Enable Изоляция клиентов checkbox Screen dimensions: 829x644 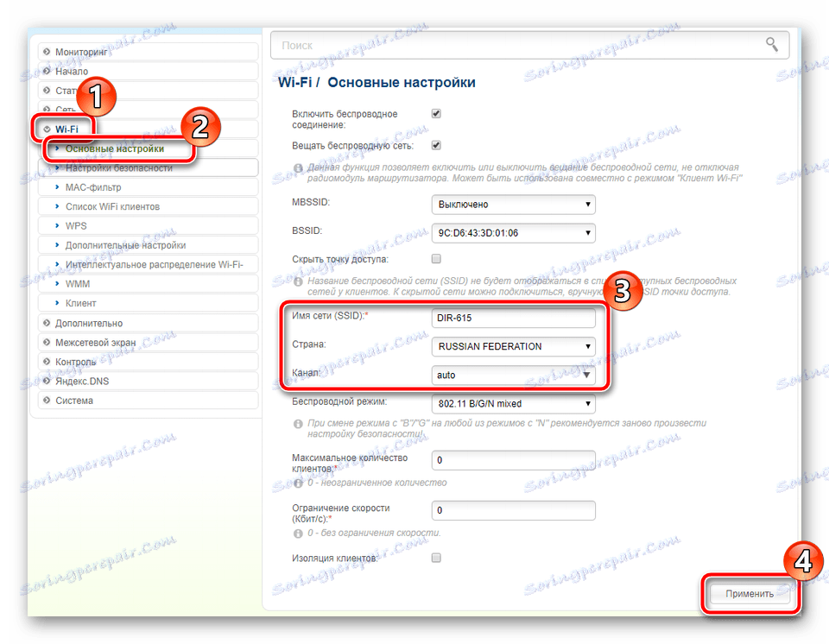click(x=436, y=558)
